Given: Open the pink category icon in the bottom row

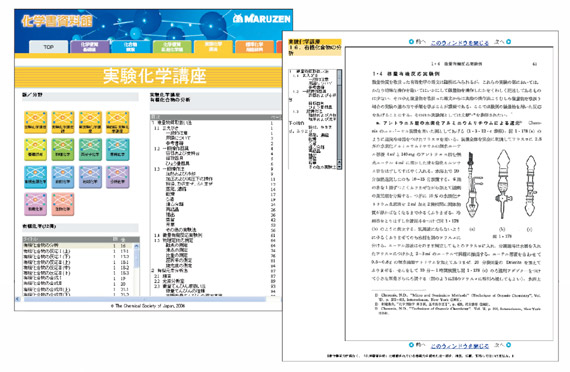Looking at the screenshot, I should 36,204.
